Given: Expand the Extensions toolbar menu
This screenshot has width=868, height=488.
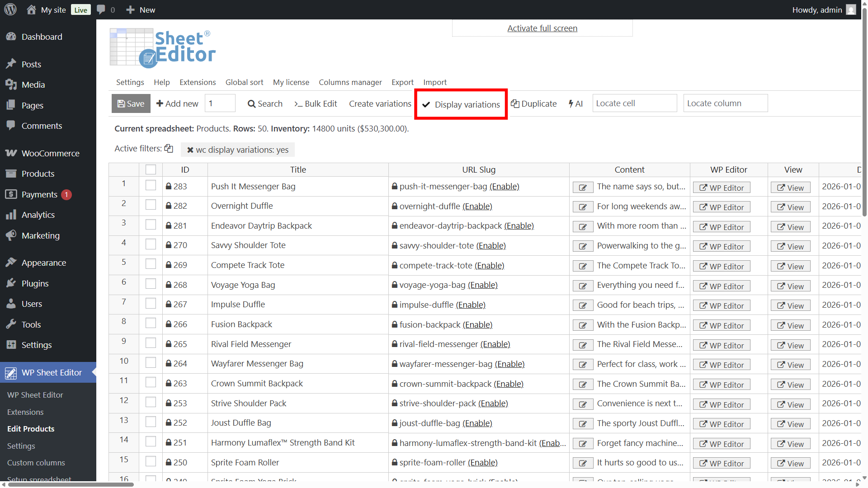Looking at the screenshot, I should (198, 82).
